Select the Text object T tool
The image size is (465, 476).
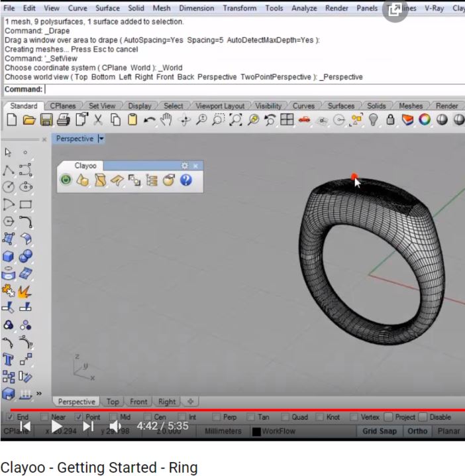pos(8,359)
